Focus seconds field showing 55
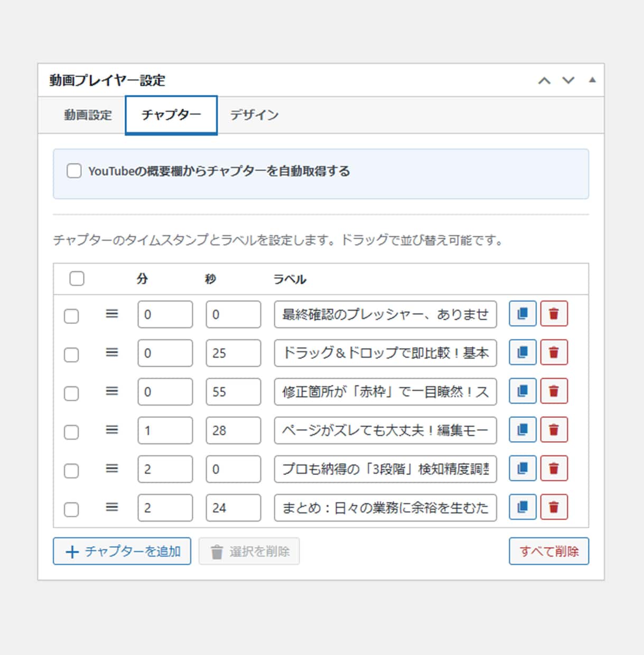Viewport: 644px width, 655px height. click(234, 391)
